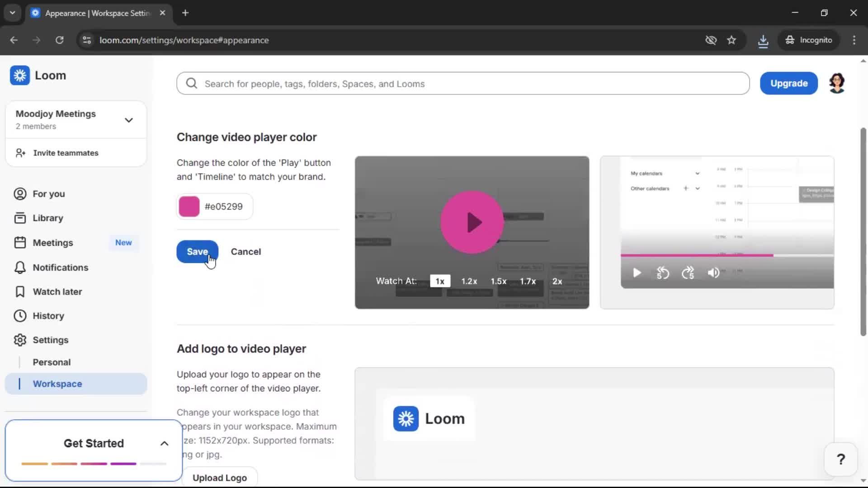Select Watch later in the sidebar
This screenshot has width=868, height=488.
click(x=58, y=291)
